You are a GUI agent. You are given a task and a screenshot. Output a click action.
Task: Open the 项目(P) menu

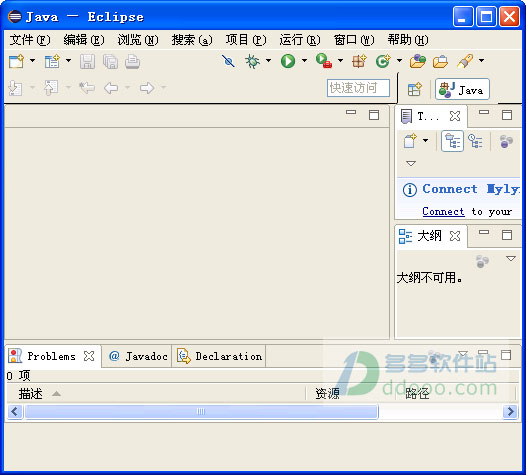tap(246, 40)
